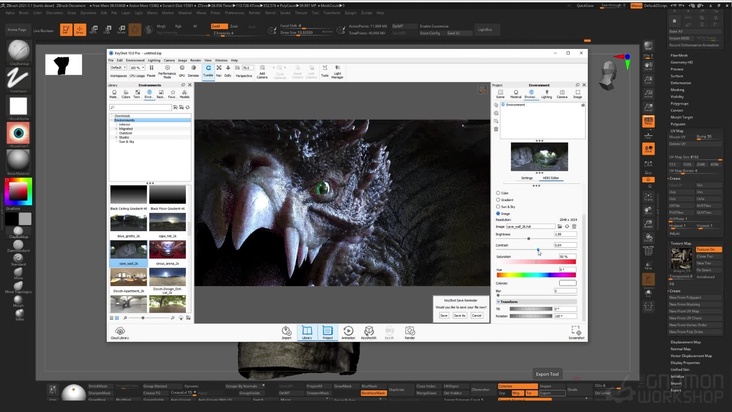The image size is (732, 412).
Task: Open KeyShot Window menu
Action: click(221, 60)
